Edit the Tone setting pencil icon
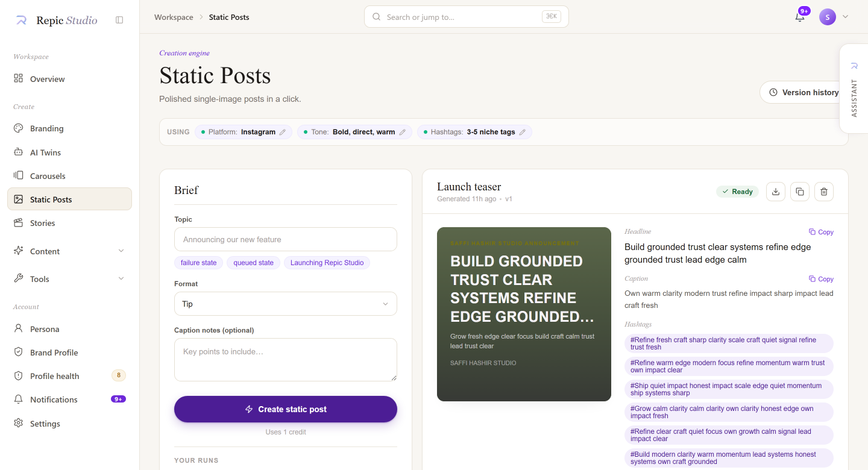The height and width of the screenshot is (470, 868). [403, 132]
